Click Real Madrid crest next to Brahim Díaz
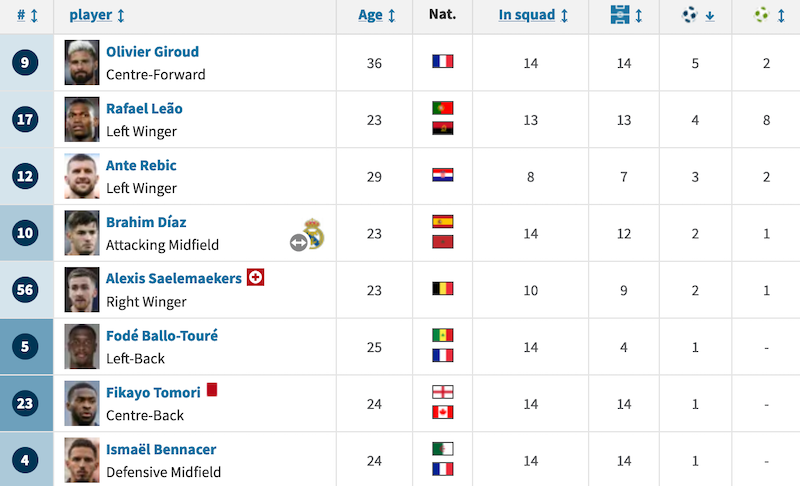This screenshot has width=800, height=486. click(x=314, y=233)
